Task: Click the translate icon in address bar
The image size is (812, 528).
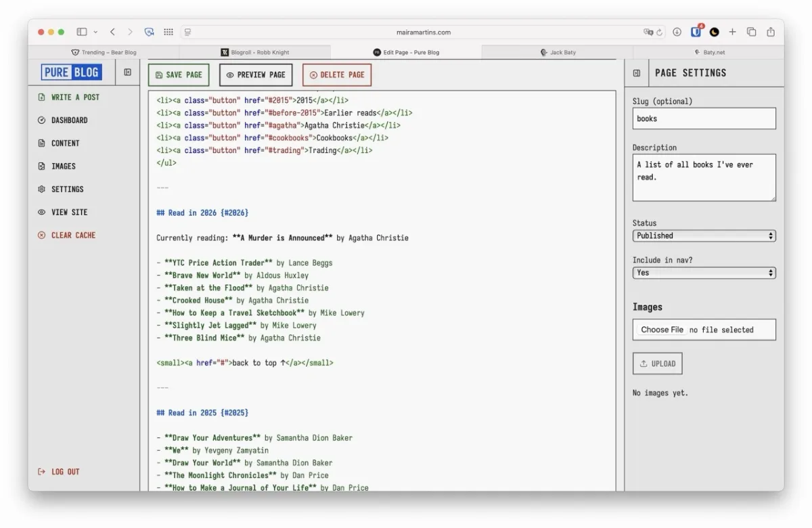Action: [648, 32]
